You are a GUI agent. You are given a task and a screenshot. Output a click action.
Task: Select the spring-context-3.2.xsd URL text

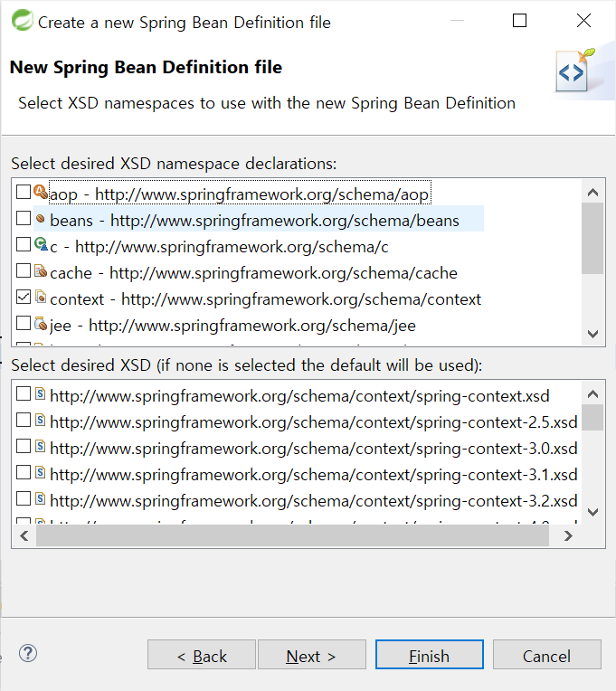point(314,501)
